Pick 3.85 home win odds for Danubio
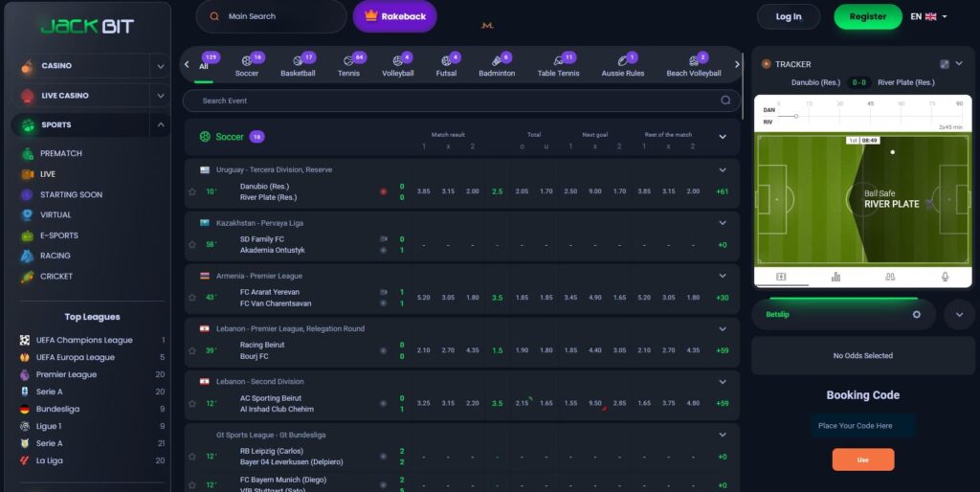980x492 pixels. click(x=423, y=191)
